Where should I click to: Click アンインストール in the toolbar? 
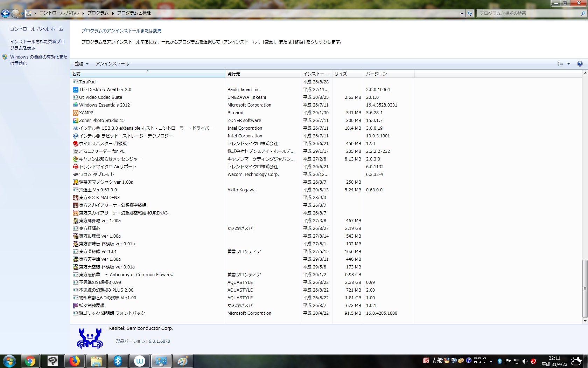112,64
